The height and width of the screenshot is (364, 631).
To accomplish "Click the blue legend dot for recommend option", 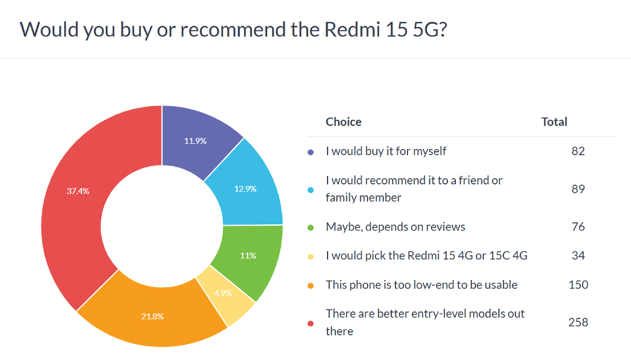I will [x=310, y=189].
